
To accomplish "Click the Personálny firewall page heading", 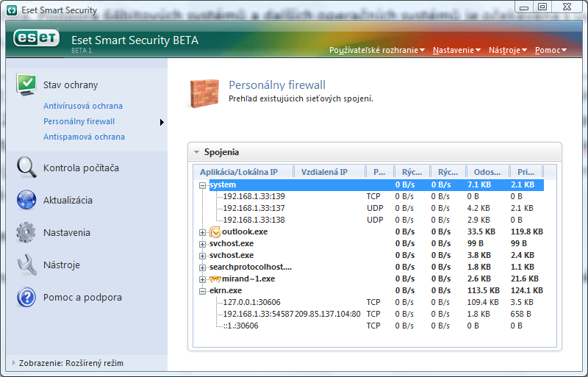I will [277, 85].
